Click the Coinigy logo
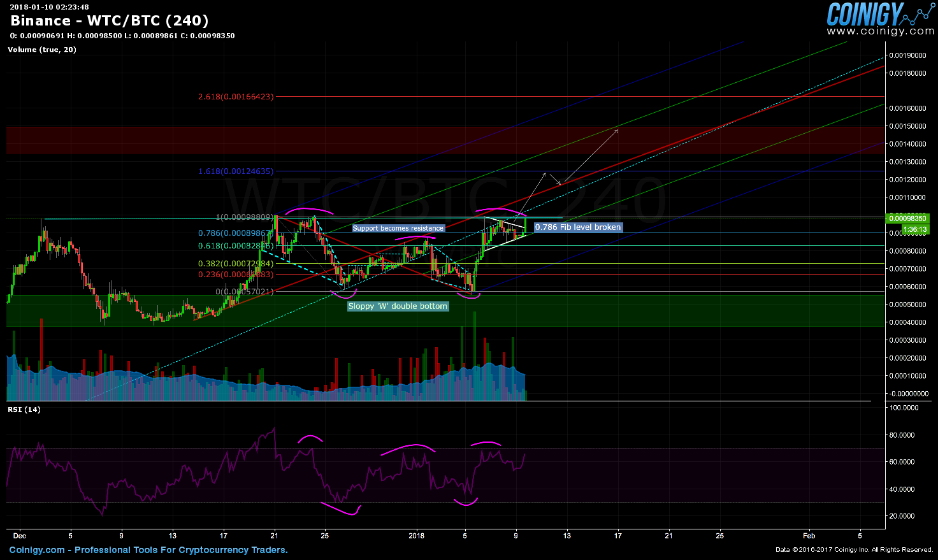Image resolution: width=938 pixels, height=560 pixels. (880, 13)
